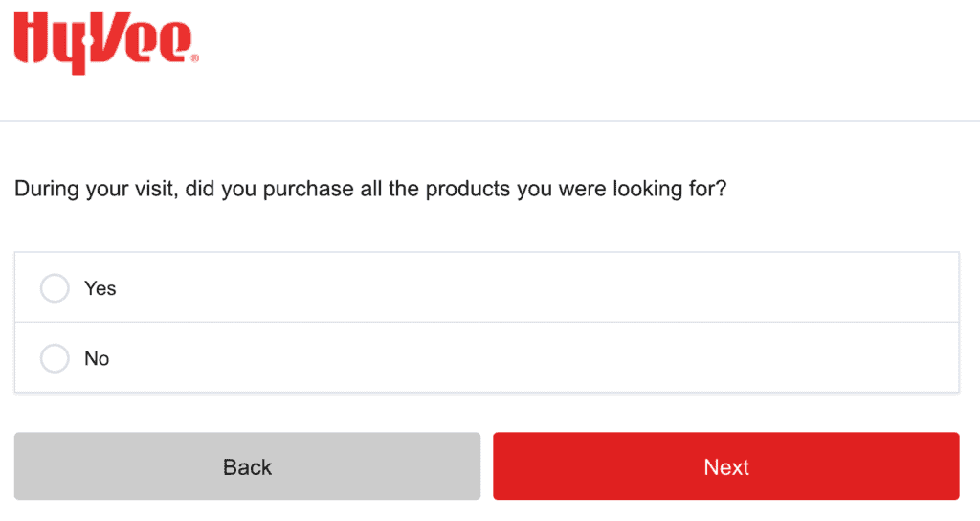Click the registered trademark symbol beside logo
This screenshot has width=980, height=521.
(x=195, y=58)
